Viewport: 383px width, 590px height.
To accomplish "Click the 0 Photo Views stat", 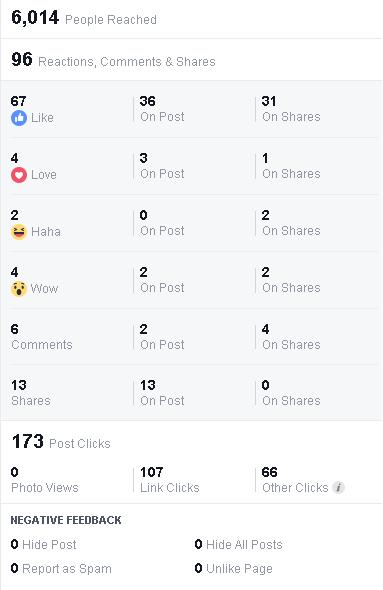I will tap(45, 480).
